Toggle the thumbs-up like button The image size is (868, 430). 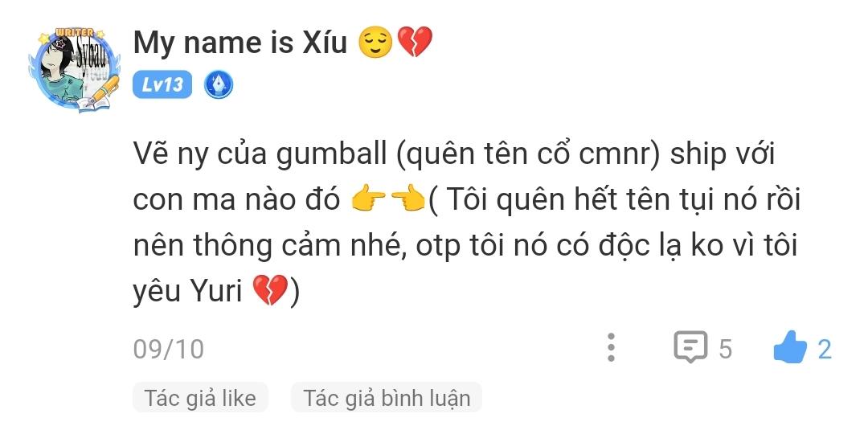click(x=790, y=347)
